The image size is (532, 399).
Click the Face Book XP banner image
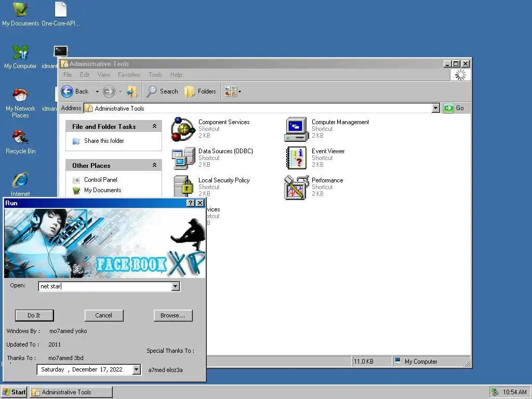(104, 243)
